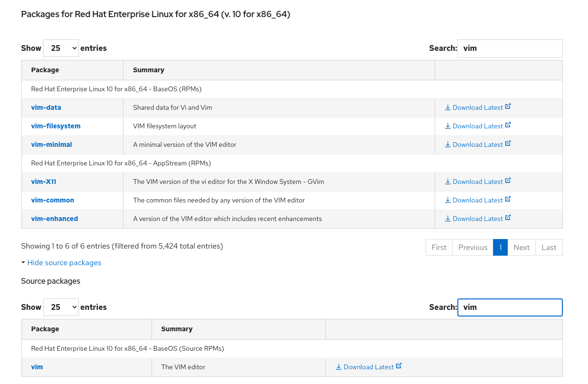
Task: Click external-link icon in the vim-common row
Action: (x=508, y=200)
